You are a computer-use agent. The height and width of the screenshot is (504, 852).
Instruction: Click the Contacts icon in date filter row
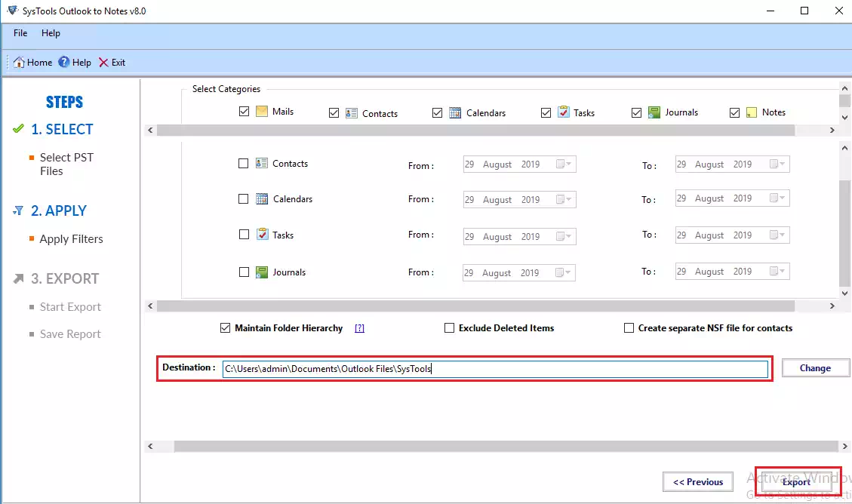coord(262,163)
